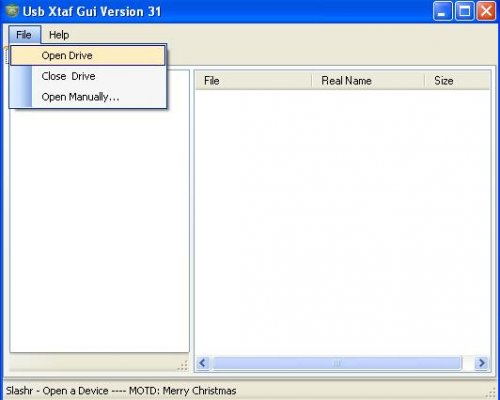Sort by File column header
500x400 pixels.
coord(253,81)
